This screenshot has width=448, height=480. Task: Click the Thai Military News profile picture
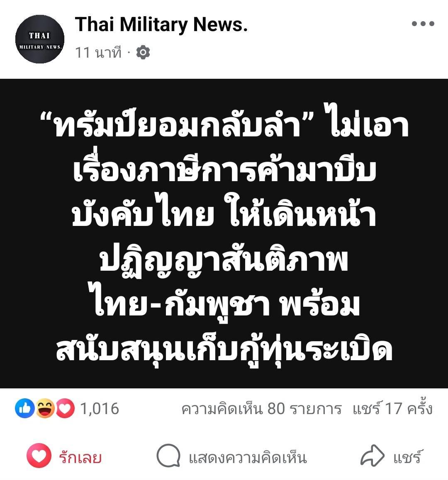(x=40, y=39)
